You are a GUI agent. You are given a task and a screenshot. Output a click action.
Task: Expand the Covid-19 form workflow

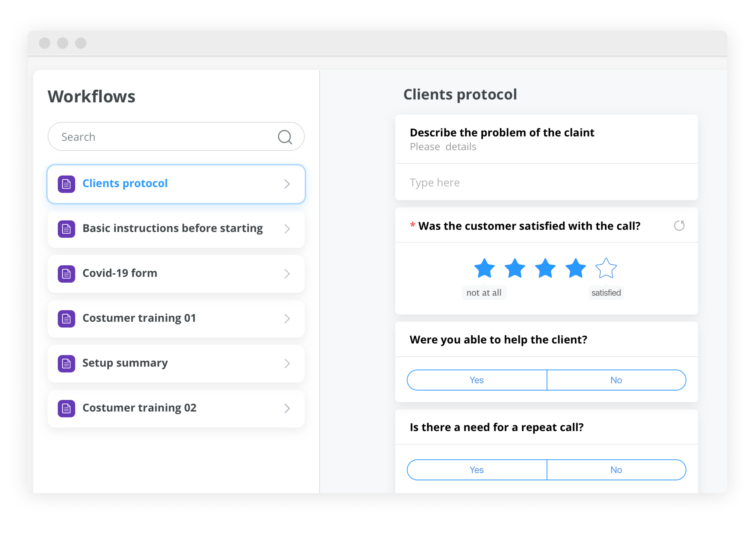[x=287, y=274]
